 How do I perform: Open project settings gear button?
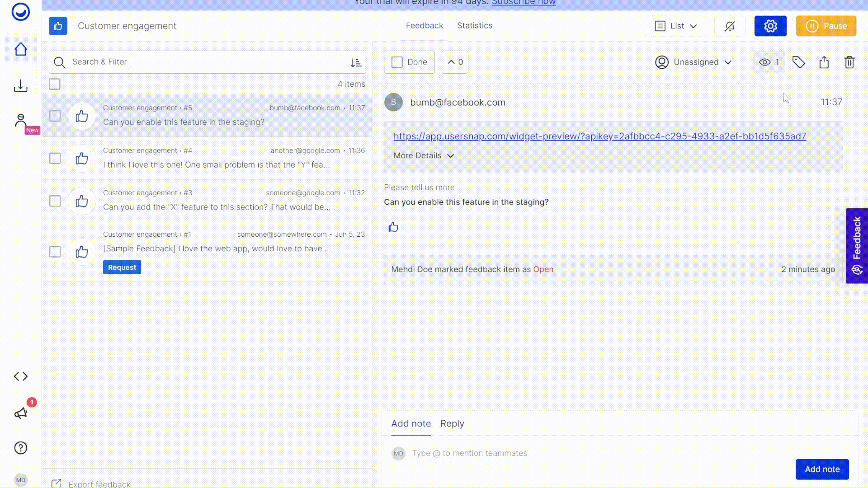pos(770,26)
